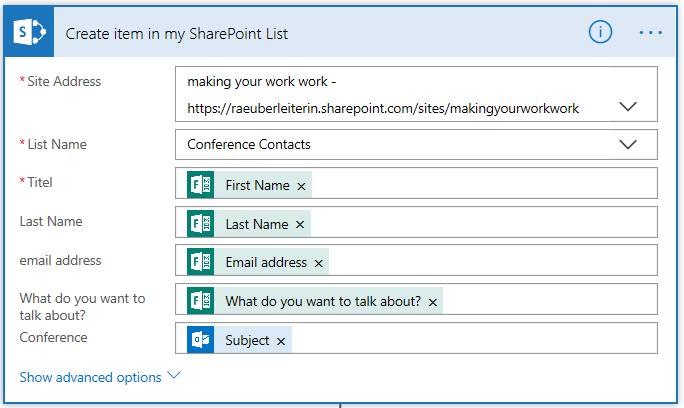Click the Forms icon on Last Name token
The image size is (684, 408).
[x=201, y=224]
